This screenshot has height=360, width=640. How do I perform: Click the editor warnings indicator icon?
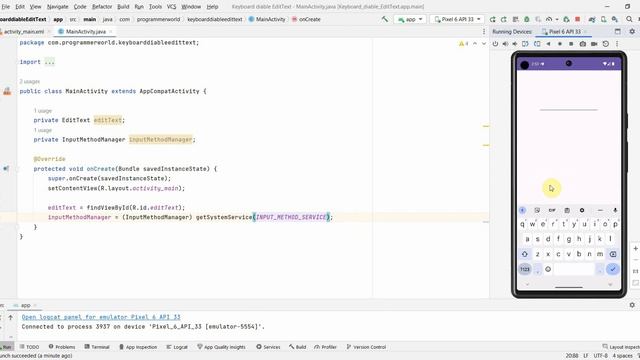[463, 43]
